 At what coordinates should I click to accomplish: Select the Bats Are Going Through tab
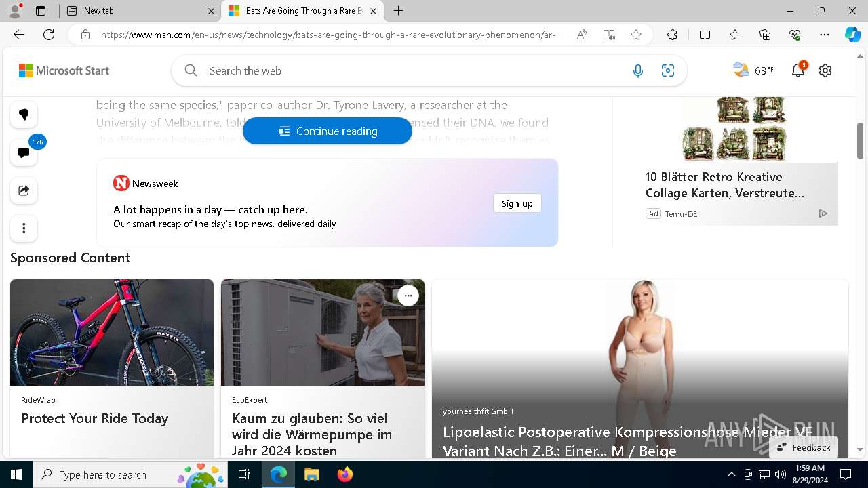pos(302,11)
